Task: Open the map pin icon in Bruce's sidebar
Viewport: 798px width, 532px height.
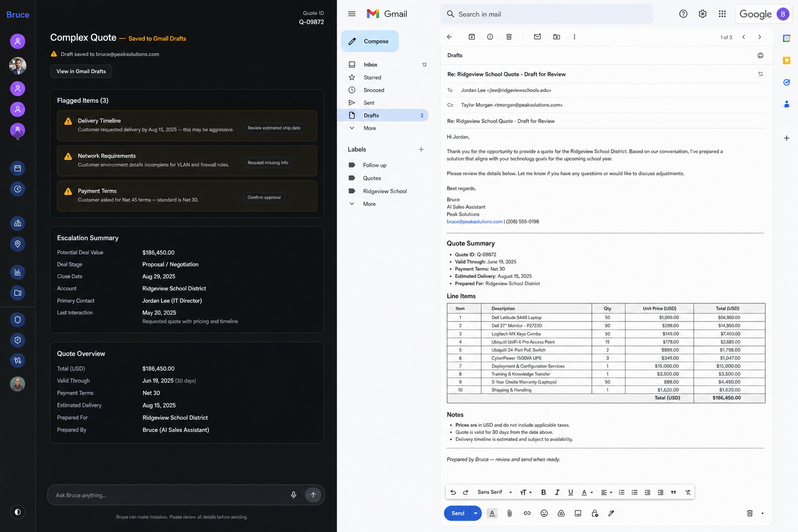Action: tap(18, 244)
